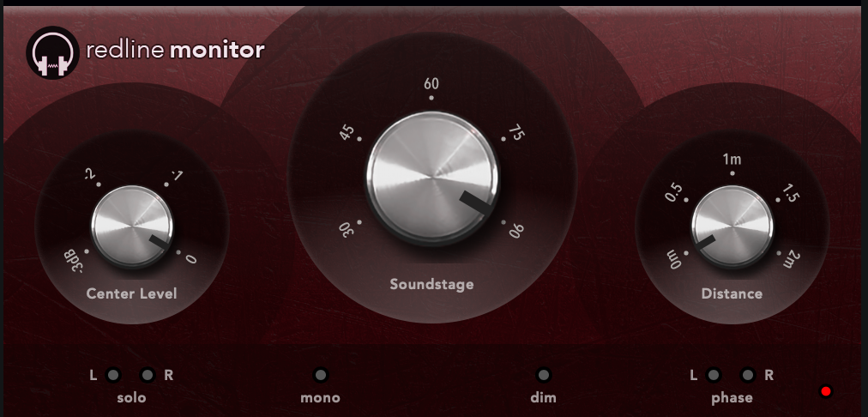Set Soundstage to the 45 mark

[347, 133]
